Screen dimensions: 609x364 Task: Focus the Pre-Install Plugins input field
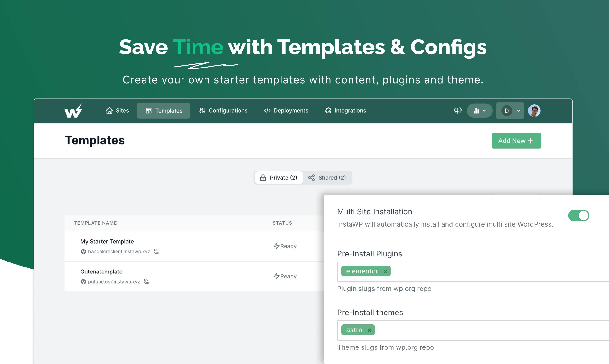pyautogui.click(x=473, y=272)
